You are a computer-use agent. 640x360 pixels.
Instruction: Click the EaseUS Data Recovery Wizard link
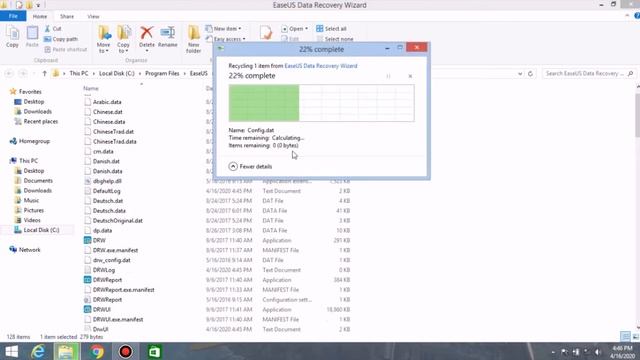[x=321, y=66]
